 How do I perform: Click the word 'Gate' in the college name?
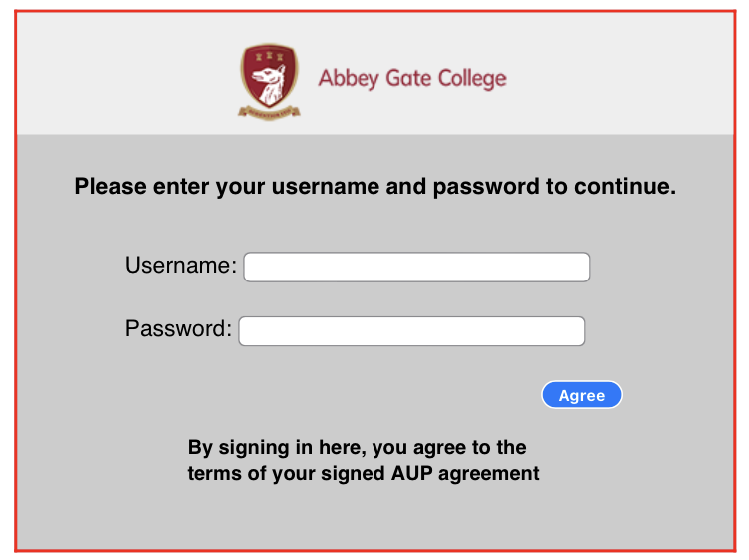pyautogui.click(x=408, y=78)
